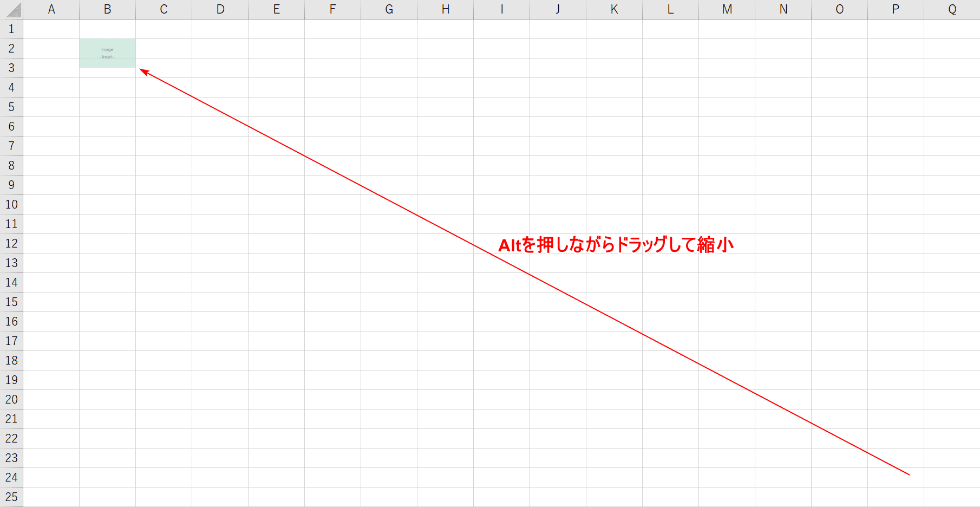Select column J header

coord(558,9)
